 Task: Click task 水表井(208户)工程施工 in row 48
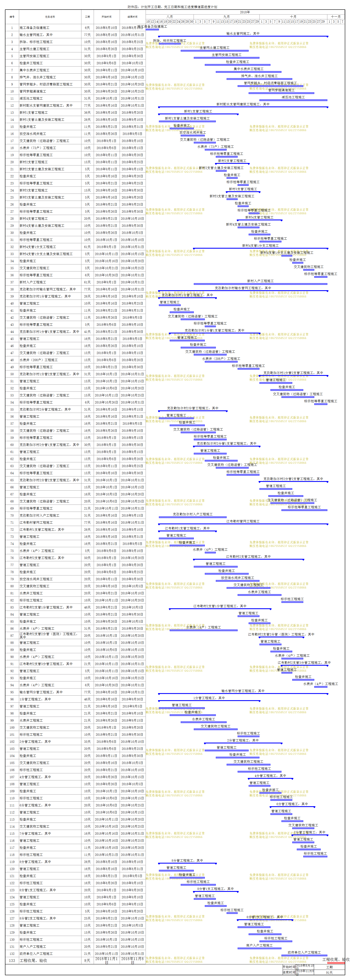[39, 360]
